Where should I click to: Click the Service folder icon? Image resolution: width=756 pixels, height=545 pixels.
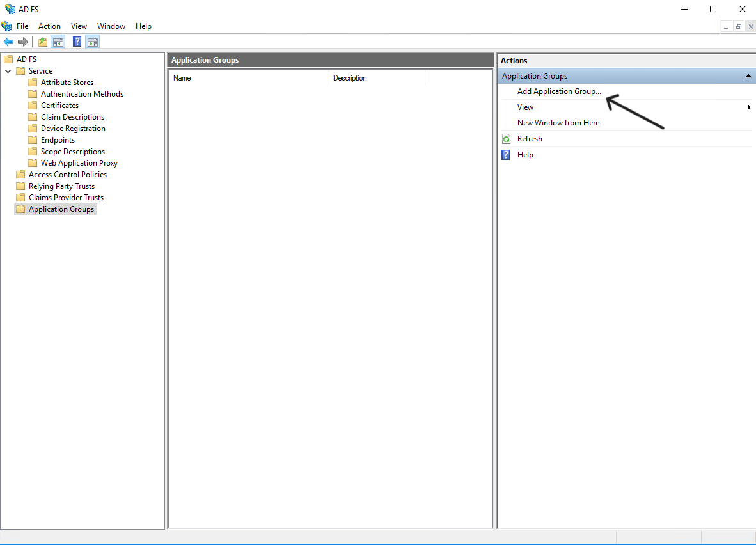[20, 71]
